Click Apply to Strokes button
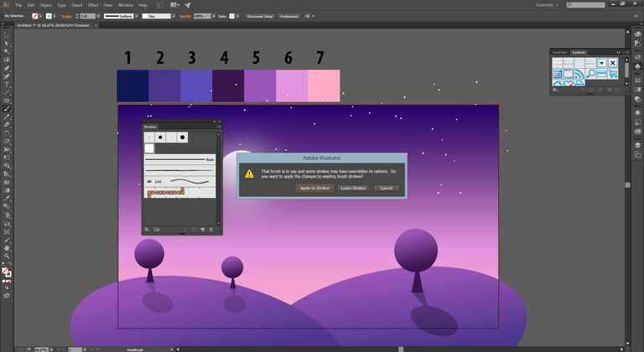644x352 pixels. pyautogui.click(x=314, y=188)
